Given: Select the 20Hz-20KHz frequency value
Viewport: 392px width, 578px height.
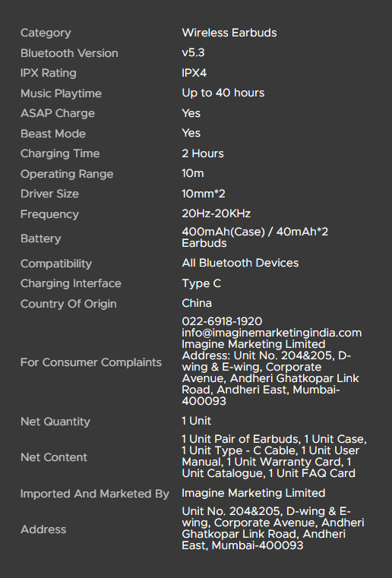Looking at the screenshot, I should (x=216, y=213).
